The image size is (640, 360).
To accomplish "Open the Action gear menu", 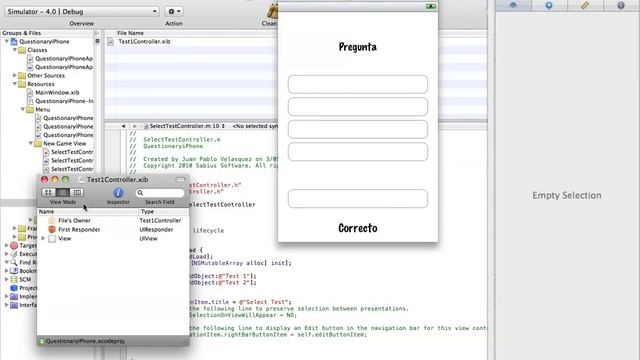I will pyautogui.click(x=174, y=11).
